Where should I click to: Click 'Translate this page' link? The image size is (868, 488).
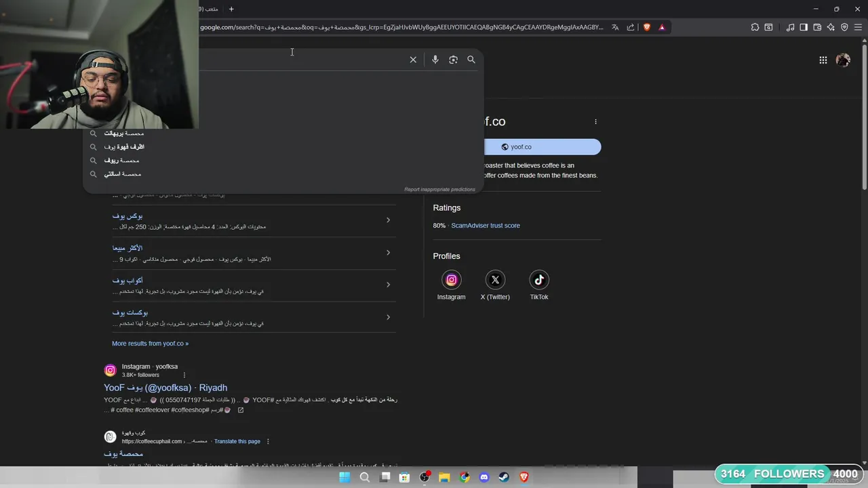[x=237, y=441]
